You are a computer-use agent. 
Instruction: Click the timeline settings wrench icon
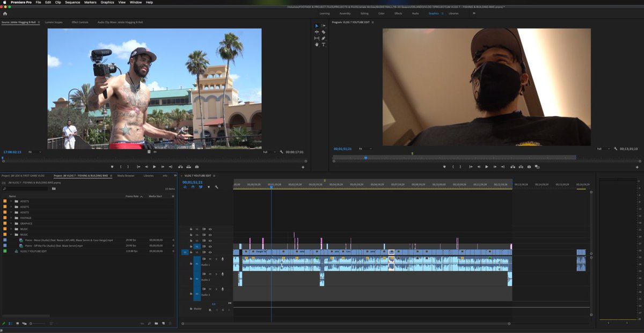[217, 188]
